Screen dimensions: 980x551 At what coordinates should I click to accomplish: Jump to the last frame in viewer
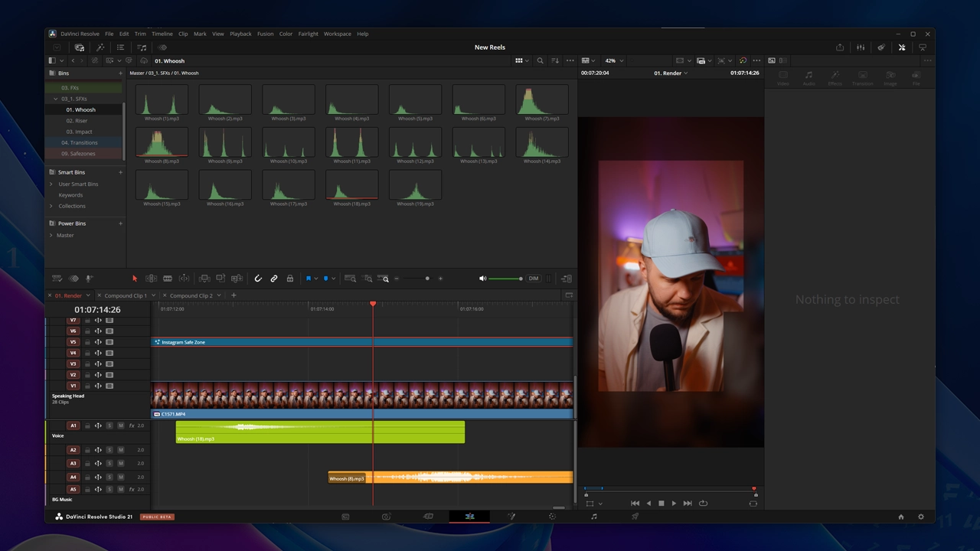688,503
